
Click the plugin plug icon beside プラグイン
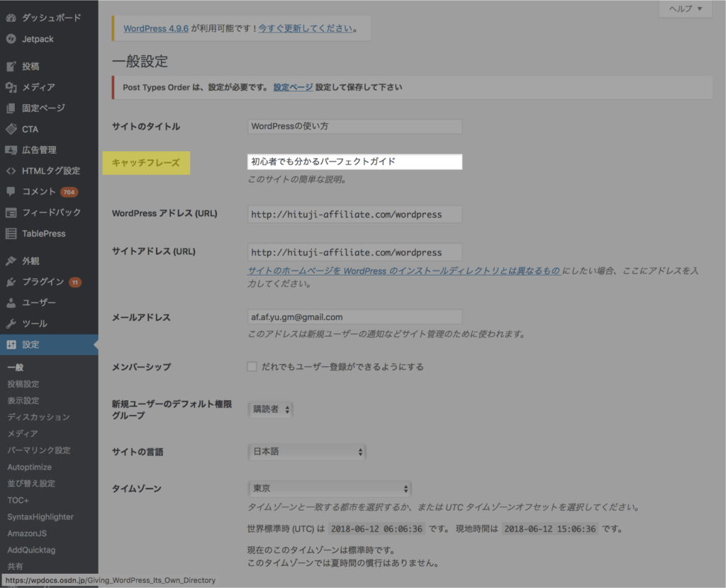click(x=11, y=282)
